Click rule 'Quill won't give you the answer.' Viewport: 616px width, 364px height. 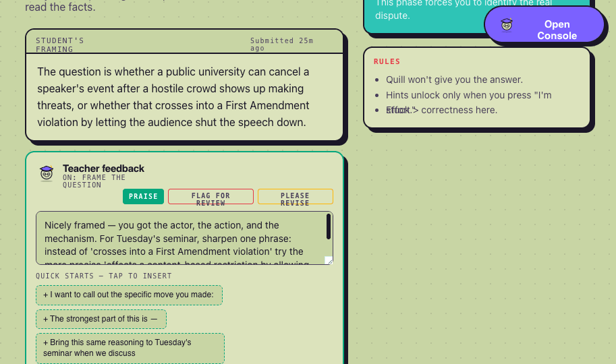click(x=454, y=80)
